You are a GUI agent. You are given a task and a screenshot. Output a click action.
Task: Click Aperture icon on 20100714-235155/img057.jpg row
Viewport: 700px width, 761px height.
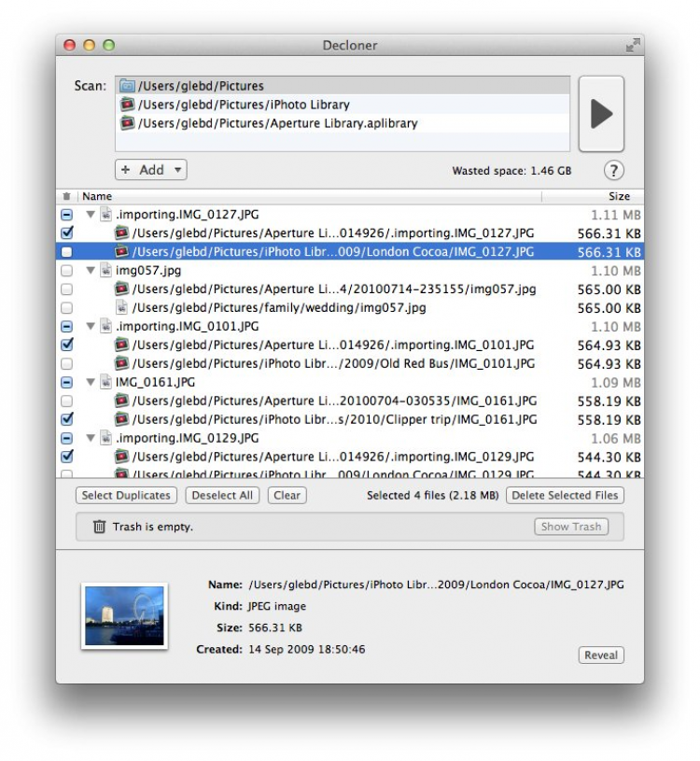121,289
